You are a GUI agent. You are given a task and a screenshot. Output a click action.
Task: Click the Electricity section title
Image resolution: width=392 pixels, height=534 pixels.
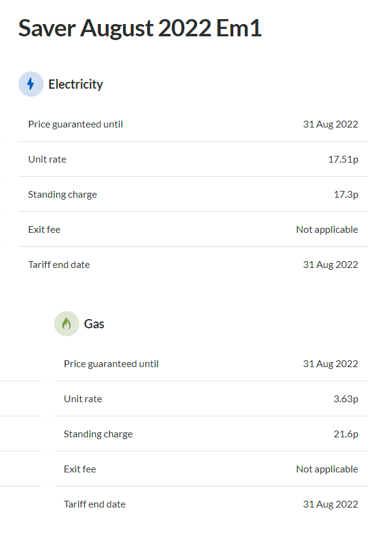click(x=76, y=84)
